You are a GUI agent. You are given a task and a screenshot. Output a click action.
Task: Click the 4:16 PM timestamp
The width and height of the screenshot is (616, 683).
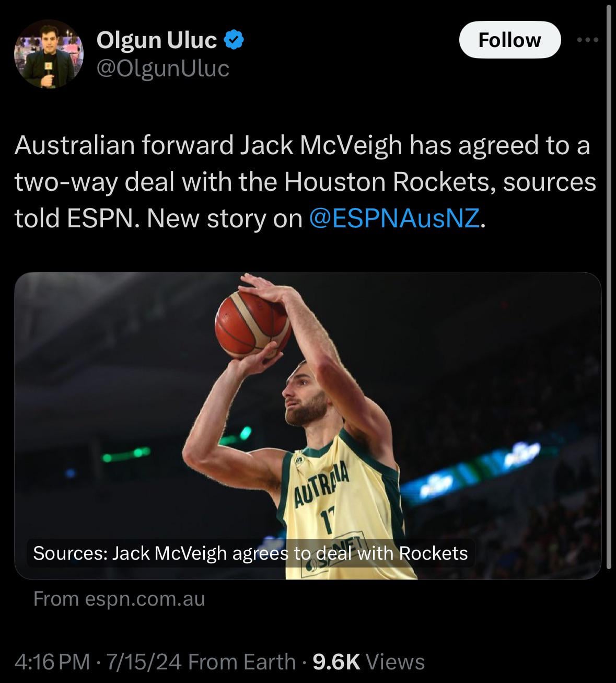[x=52, y=662]
